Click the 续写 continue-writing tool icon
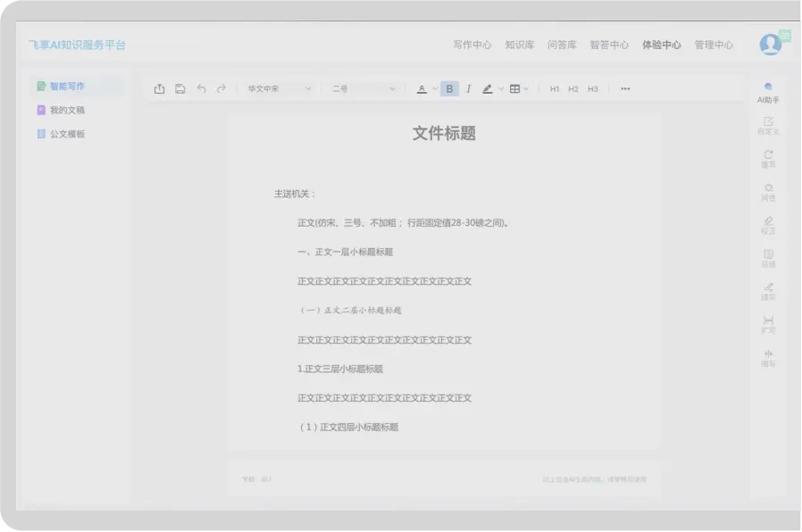 [x=768, y=291]
